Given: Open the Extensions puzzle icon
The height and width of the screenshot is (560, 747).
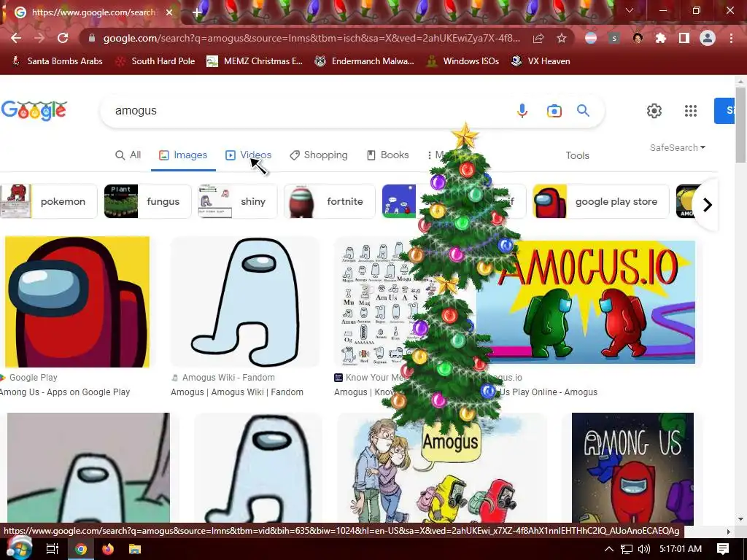Looking at the screenshot, I should click(661, 38).
